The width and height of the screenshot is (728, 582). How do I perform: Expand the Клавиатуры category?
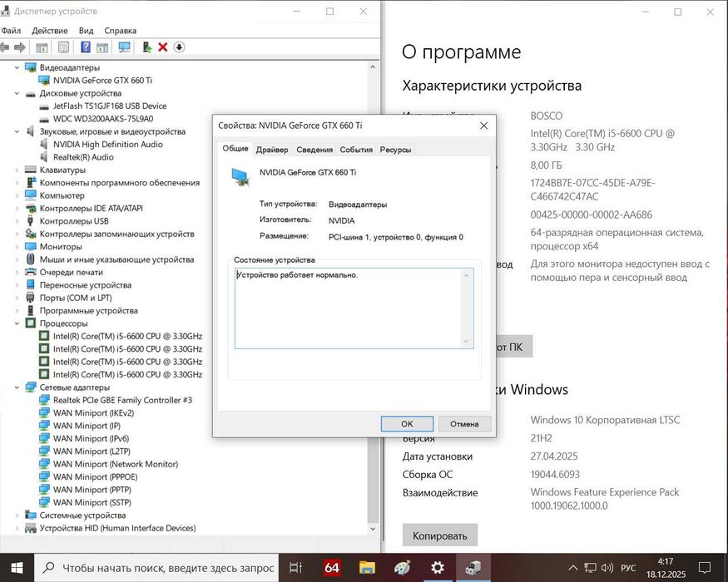click(x=17, y=170)
